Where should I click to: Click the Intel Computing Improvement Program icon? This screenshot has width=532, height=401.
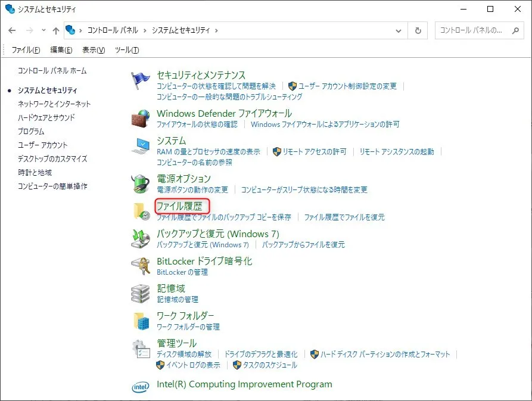point(141,387)
